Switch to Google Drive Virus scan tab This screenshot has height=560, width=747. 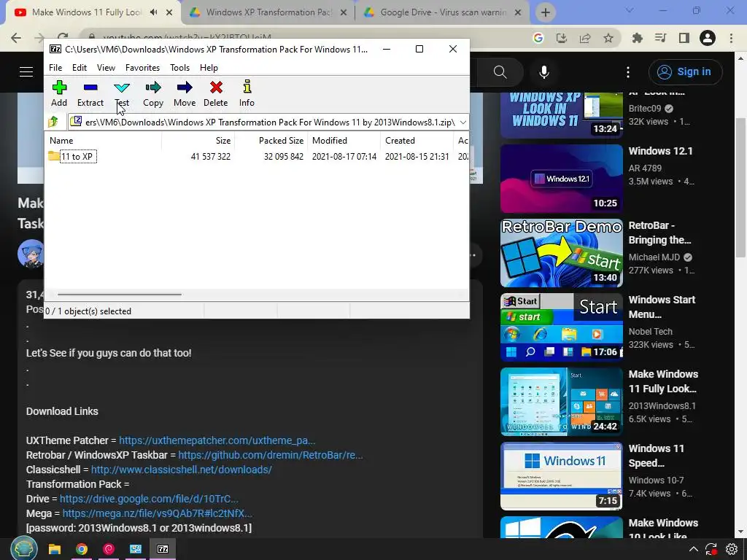443,12
